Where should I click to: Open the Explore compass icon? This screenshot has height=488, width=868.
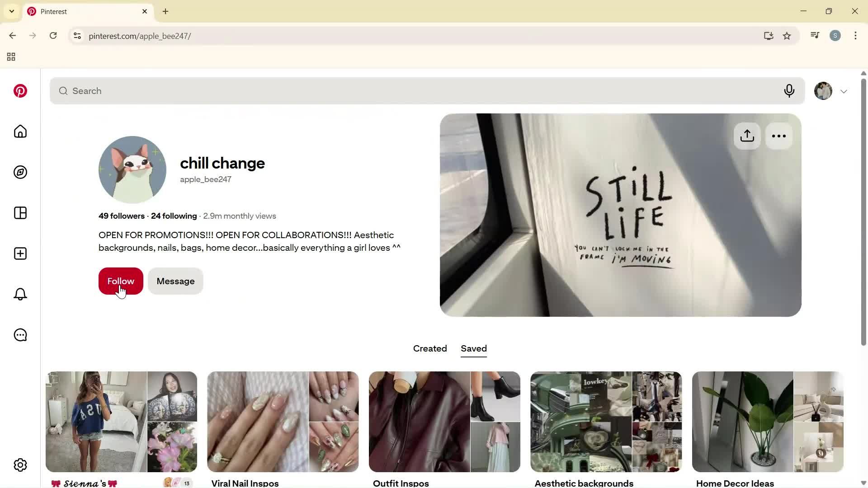[20, 172]
